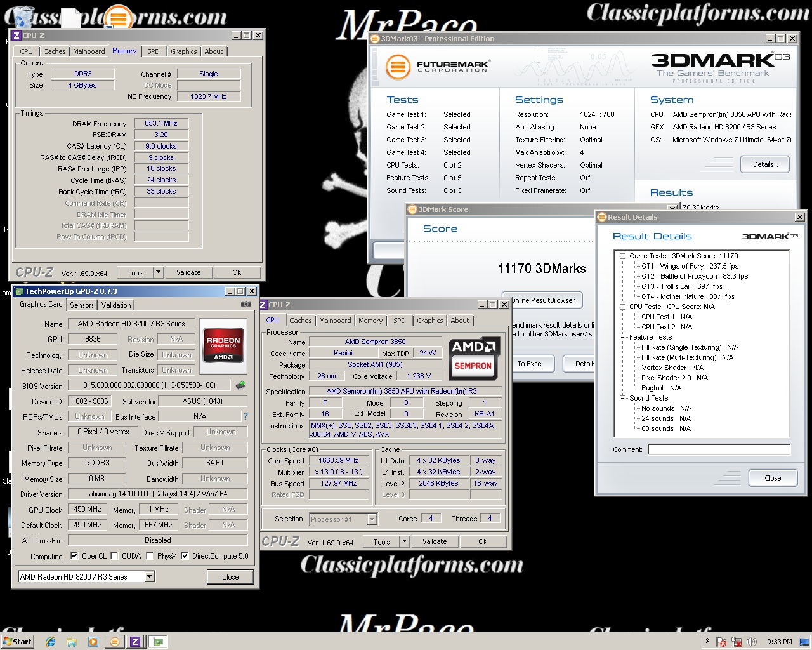Click the 11170 3DMarks score text
812x650 pixels.
coord(542,269)
